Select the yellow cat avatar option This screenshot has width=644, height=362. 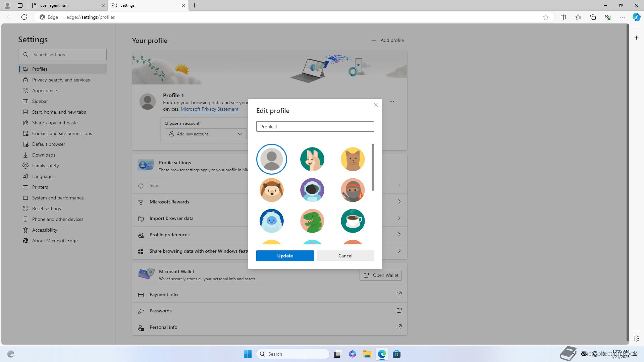pos(353,159)
